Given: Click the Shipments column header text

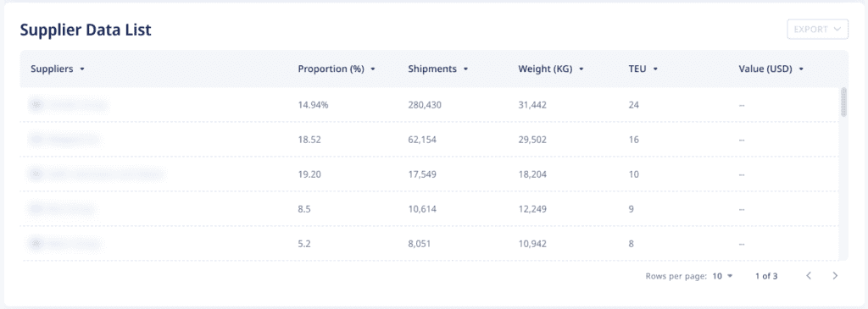Looking at the screenshot, I should coord(432,69).
